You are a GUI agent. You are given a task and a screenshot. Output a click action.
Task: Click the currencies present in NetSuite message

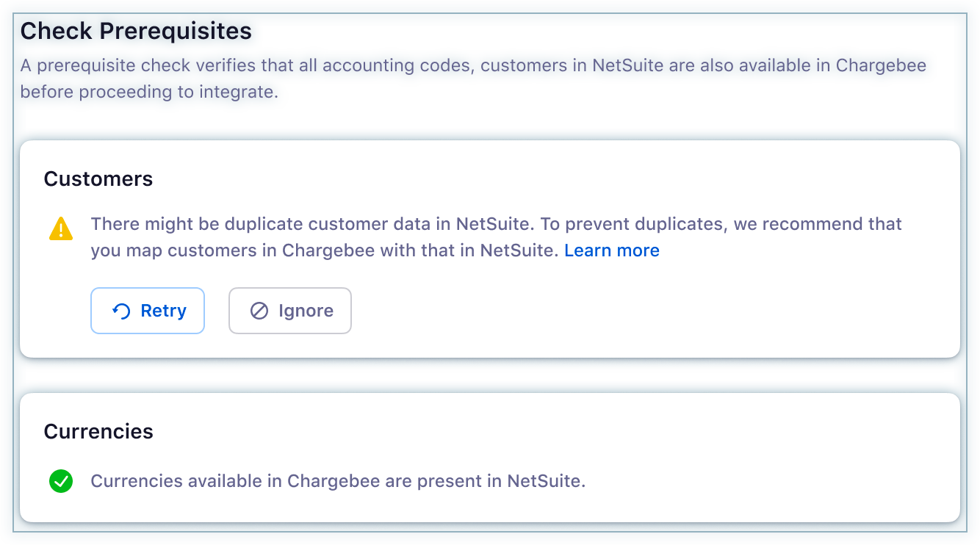pyautogui.click(x=338, y=482)
